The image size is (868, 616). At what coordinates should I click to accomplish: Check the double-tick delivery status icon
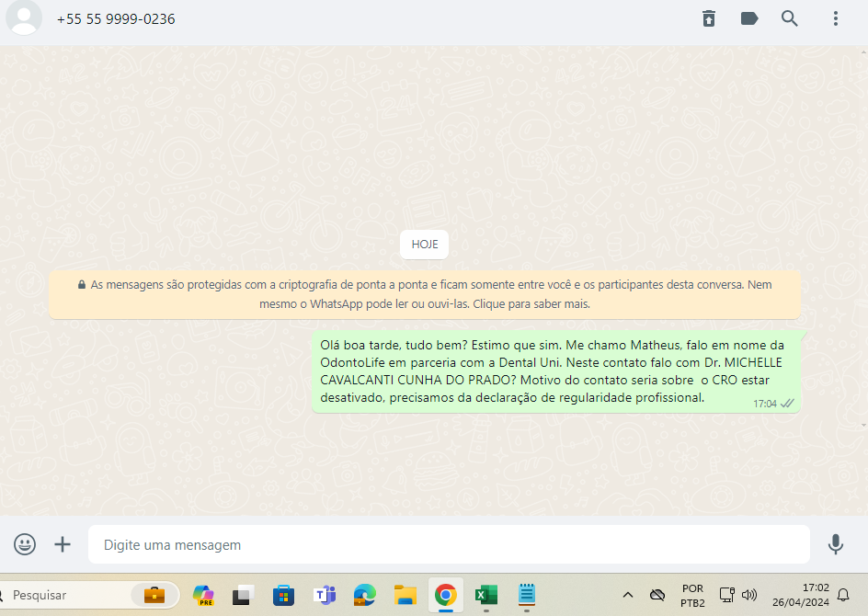(787, 404)
